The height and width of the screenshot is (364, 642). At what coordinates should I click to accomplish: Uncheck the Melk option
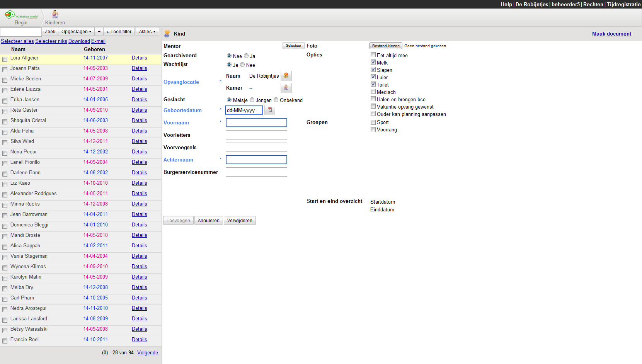(x=373, y=62)
